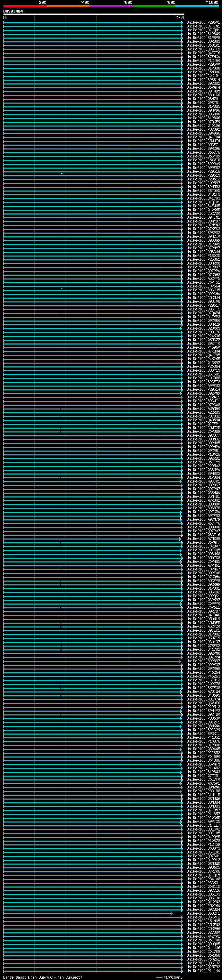Click the UniRef100_A7NYN3 label
Image resolution: width=222 pixels, height=980 pixels.
(203, 225)
